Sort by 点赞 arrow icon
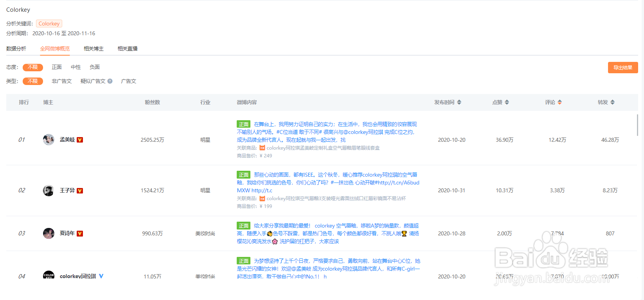This screenshot has height=300, width=644. [x=507, y=102]
